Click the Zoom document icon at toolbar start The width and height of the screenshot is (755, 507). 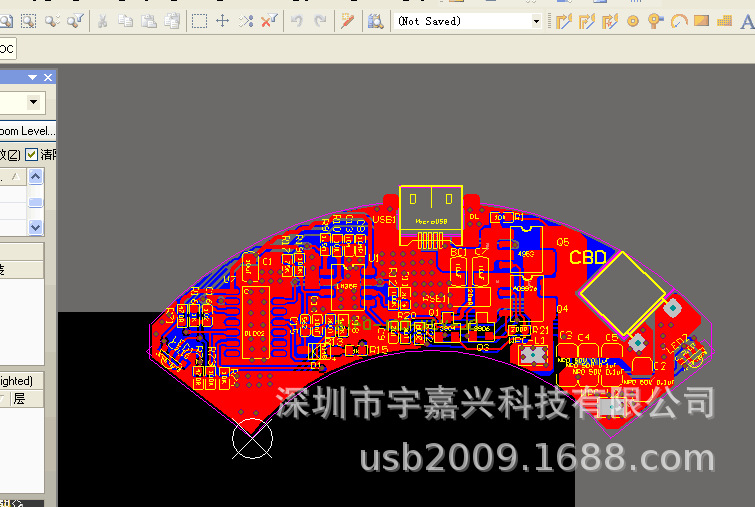coord(6,21)
